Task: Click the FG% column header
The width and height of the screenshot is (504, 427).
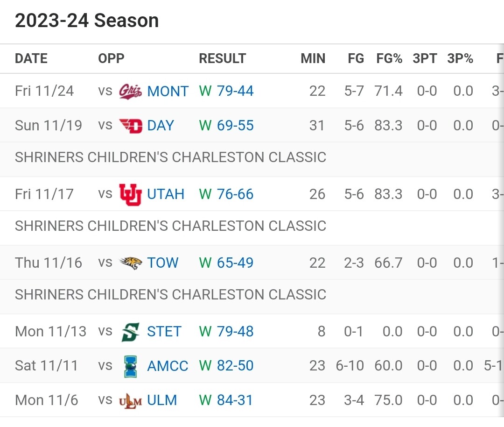Action: coord(389,58)
